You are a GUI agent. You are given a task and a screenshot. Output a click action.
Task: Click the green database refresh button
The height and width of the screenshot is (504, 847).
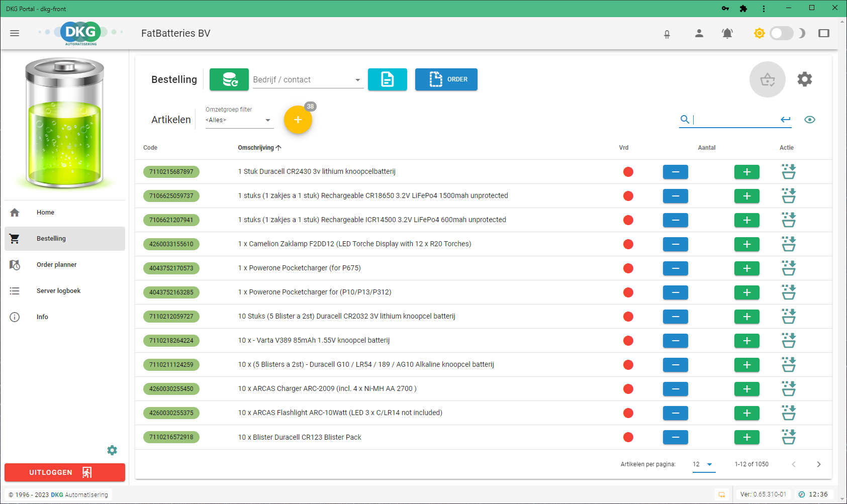pyautogui.click(x=229, y=79)
